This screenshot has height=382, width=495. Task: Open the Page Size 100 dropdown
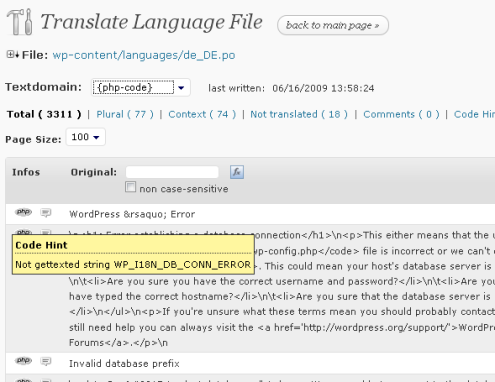(86, 137)
